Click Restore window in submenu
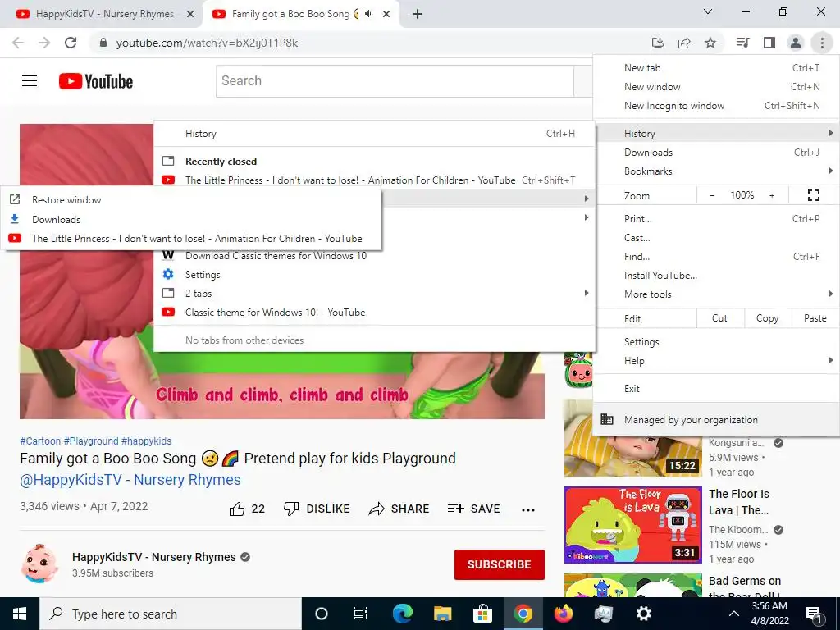 tap(191, 200)
